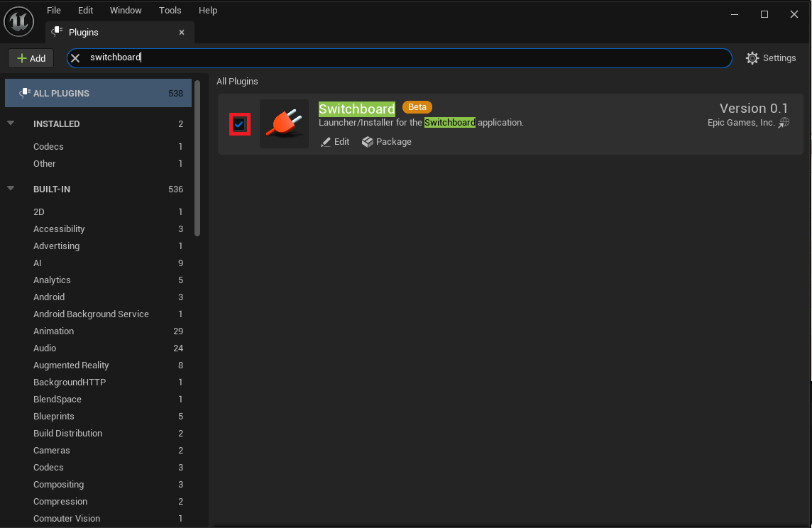Clear the search text with the X icon

click(x=75, y=58)
